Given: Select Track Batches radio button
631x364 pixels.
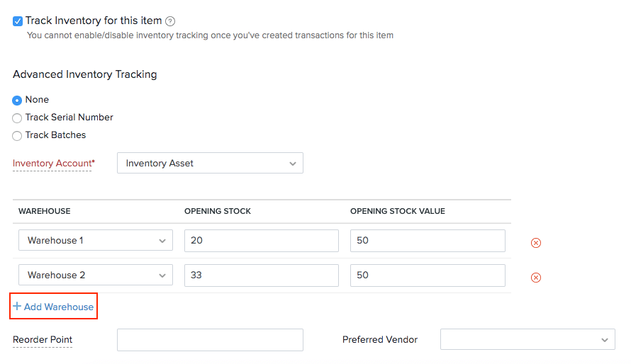Looking at the screenshot, I should click(18, 136).
